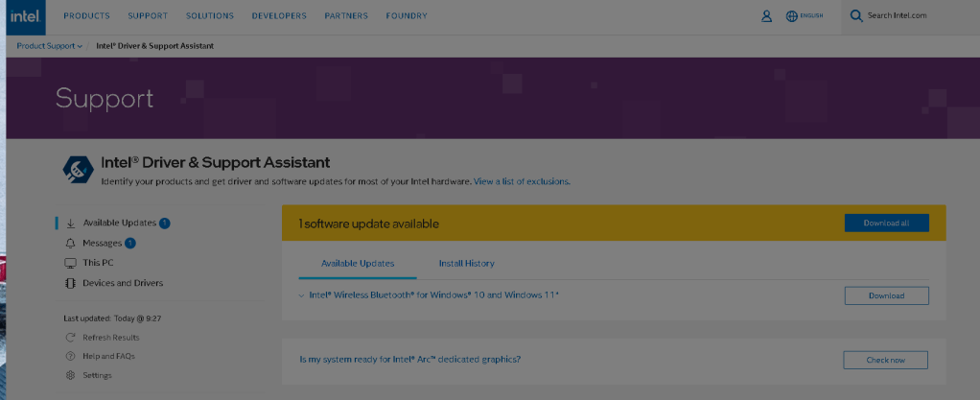The width and height of the screenshot is (980, 400).
Task: Expand the Product Support breadcrumb dropdown
Action: 49,46
